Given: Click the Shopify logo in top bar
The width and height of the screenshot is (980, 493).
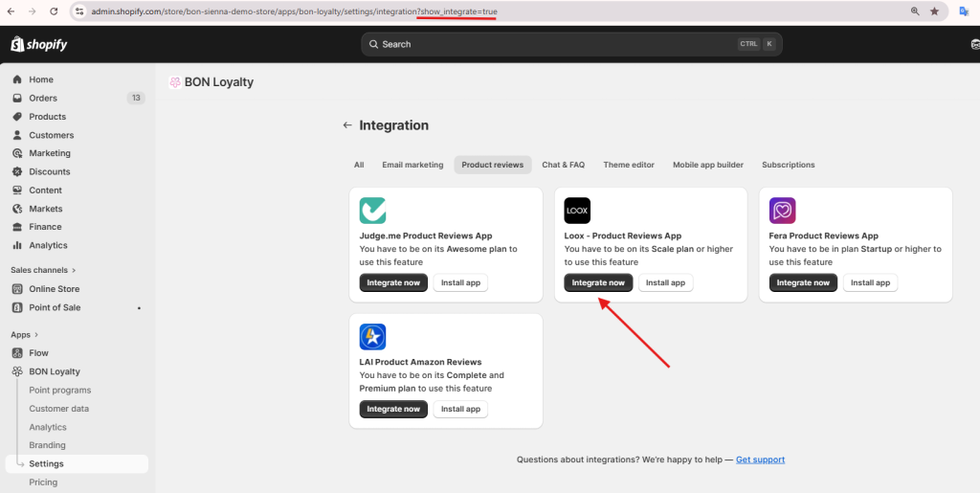Looking at the screenshot, I should click(38, 44).
